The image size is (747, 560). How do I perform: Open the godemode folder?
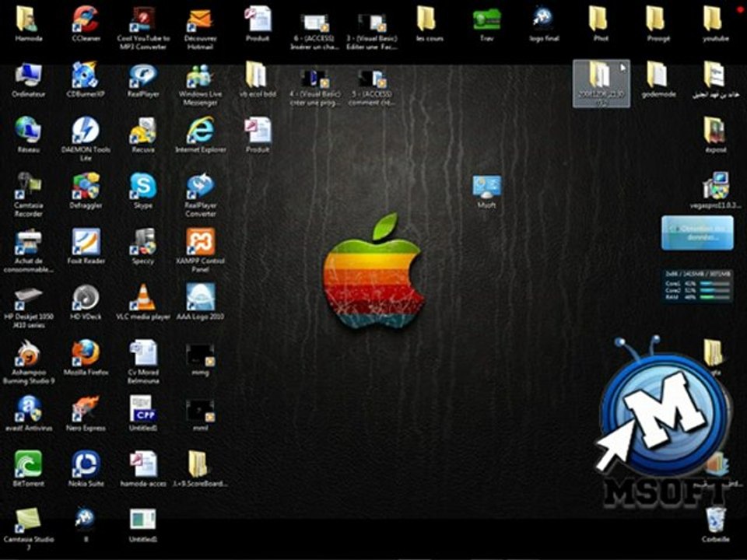[658, 80]
